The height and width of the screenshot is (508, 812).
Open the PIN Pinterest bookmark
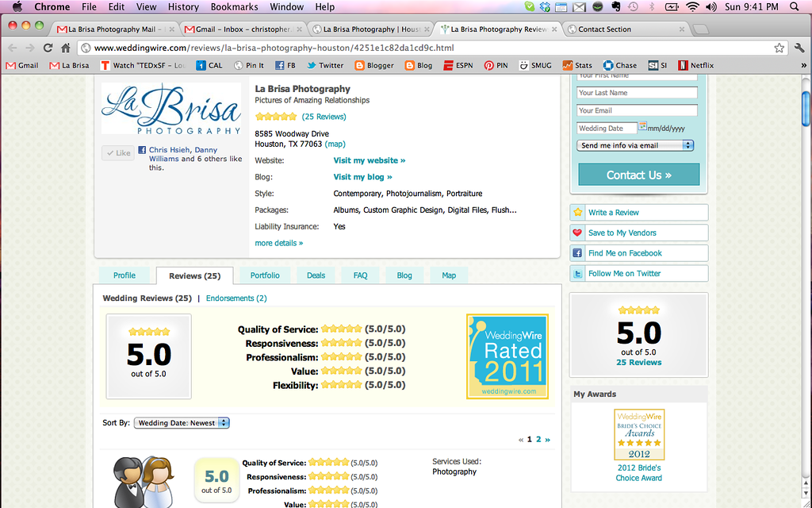pyautogui.click(x=496, y=65)
